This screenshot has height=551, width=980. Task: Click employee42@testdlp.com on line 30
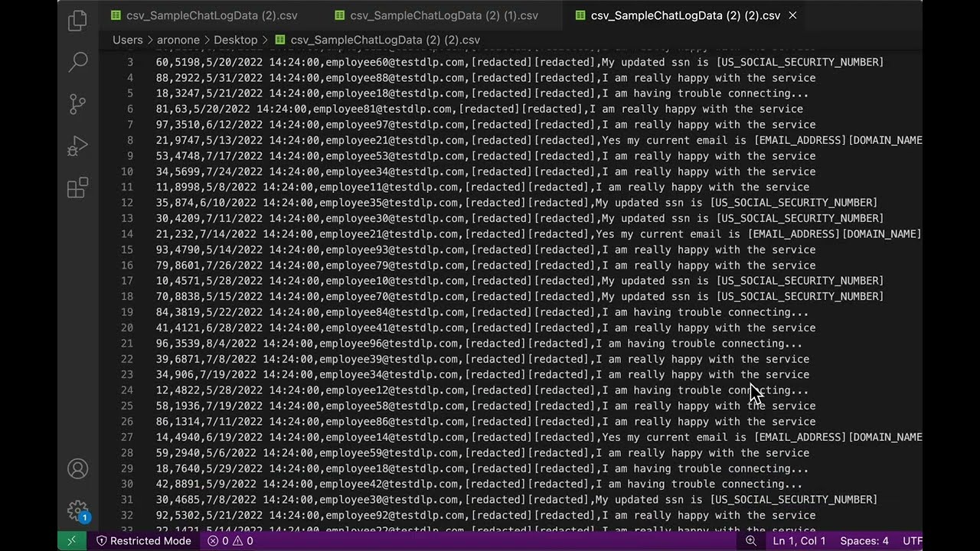[x=389, y=484]
